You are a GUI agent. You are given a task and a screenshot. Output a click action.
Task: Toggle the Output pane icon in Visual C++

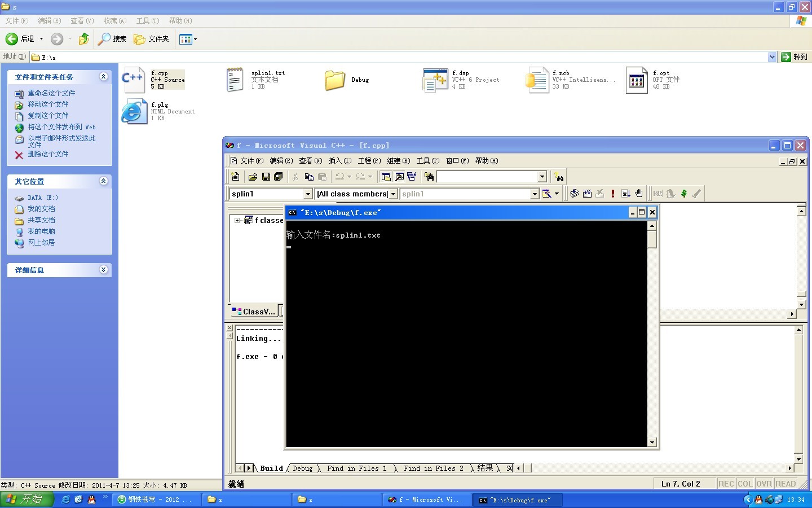(x=399, y=177)
